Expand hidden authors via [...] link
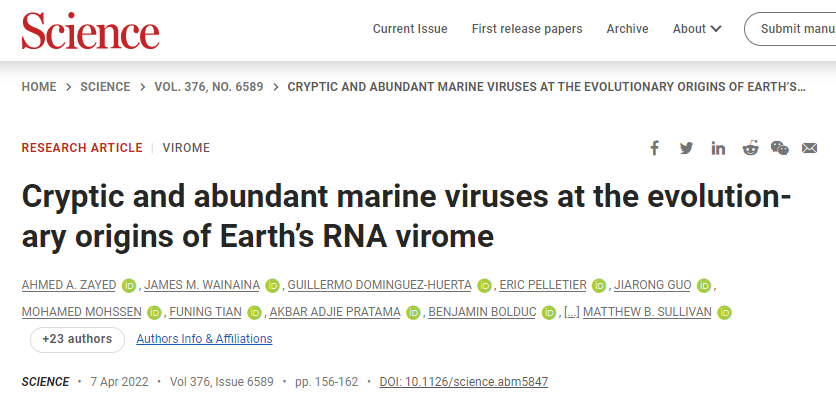 pyautogui.click(x=572, y=312)
